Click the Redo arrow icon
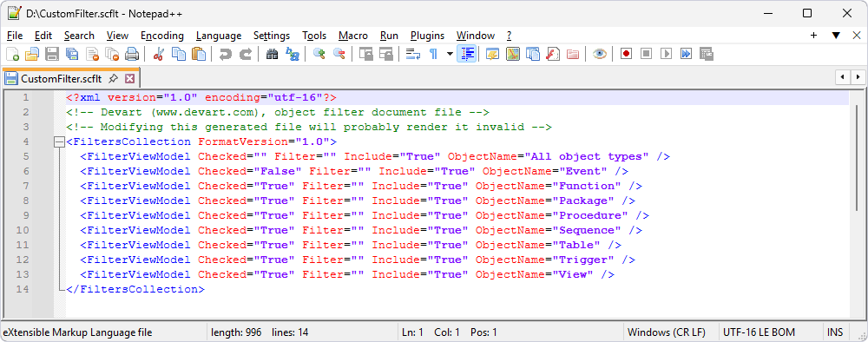This screenshot has height=342, width=868. [245, 54]
